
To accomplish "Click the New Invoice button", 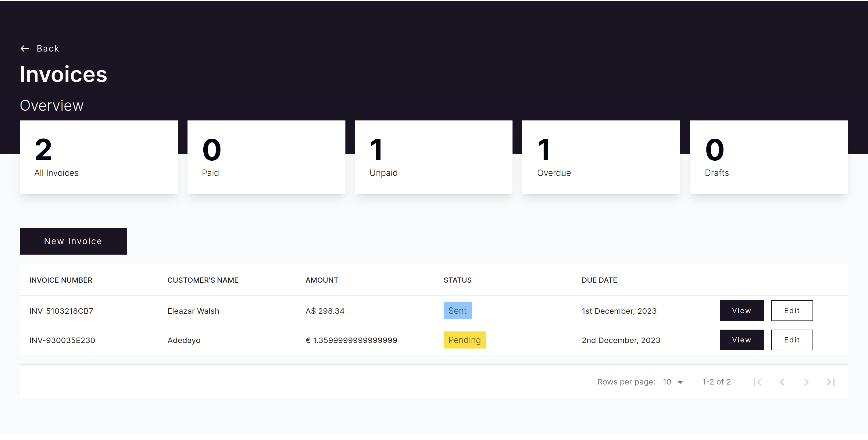I will [x=73, y=241].
